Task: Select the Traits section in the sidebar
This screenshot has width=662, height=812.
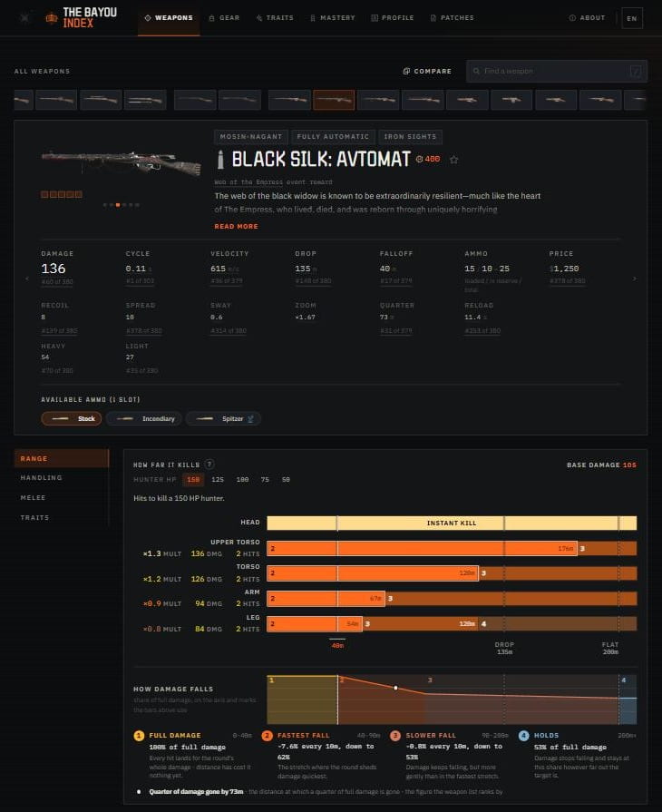Action: click(x=62, y=517)
